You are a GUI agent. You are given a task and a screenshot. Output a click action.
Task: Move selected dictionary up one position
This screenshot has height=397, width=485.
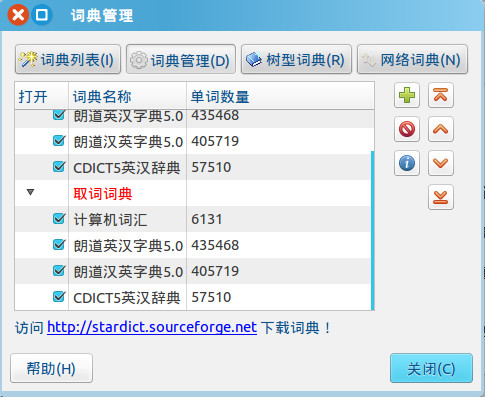441,129
